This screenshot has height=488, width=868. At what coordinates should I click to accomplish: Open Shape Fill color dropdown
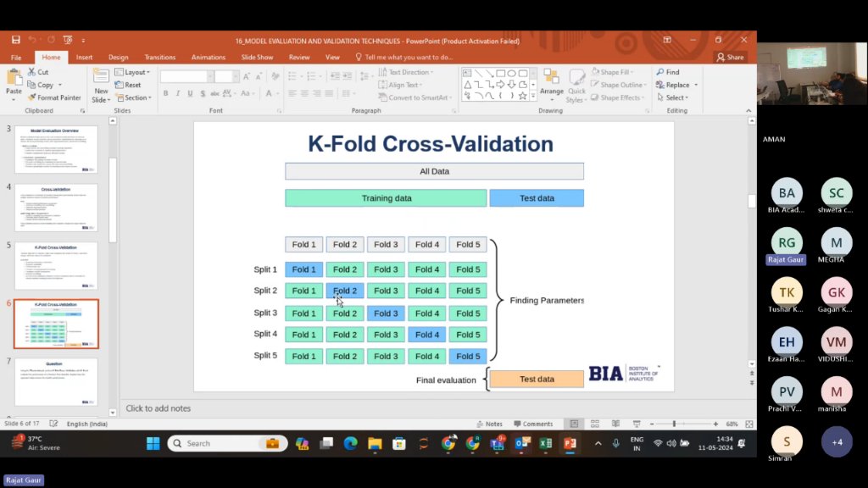[612, 72]
